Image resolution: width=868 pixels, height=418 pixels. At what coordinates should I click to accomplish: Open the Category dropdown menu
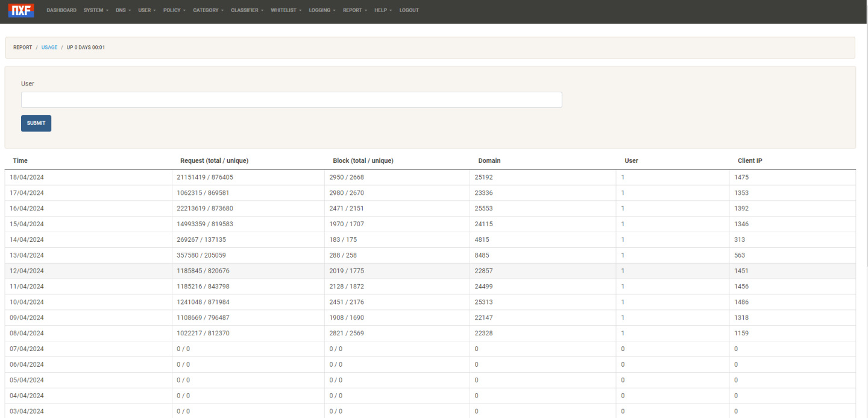[x=208, y=10]
